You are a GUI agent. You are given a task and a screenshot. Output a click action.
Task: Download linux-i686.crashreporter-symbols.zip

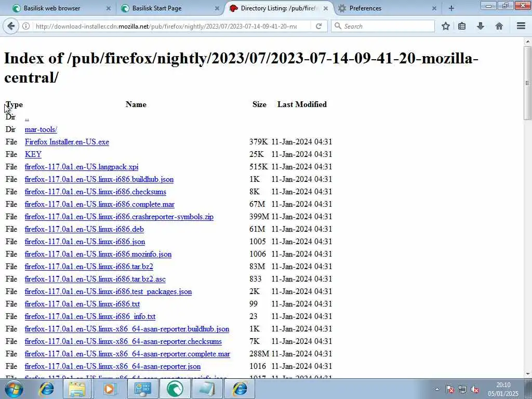click(x=119, y=217)
